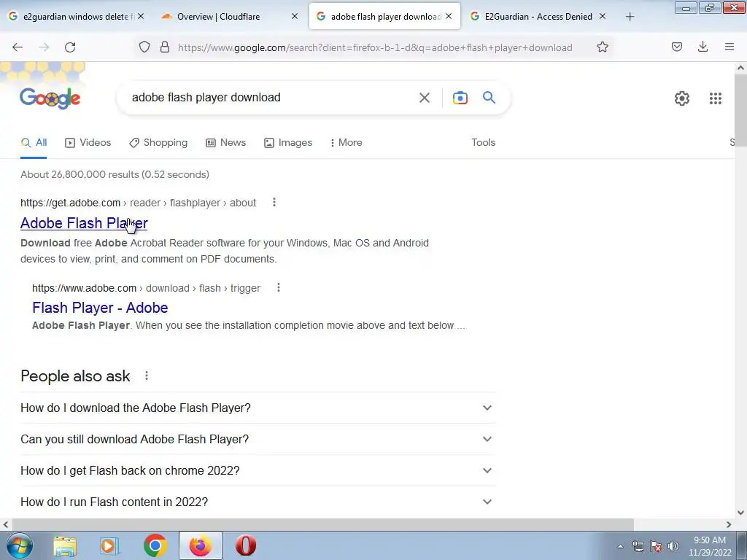Image resolution: width=747 pixels, height=560 pixels.
Task: Expand Can you still download Flash Player
Action: 258,439
